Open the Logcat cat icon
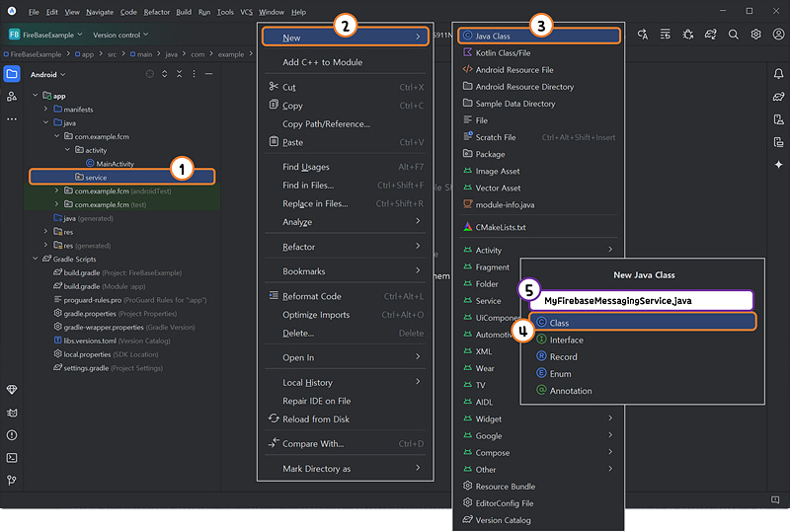Viewport: 790px width, 532px height. (12, 413)
